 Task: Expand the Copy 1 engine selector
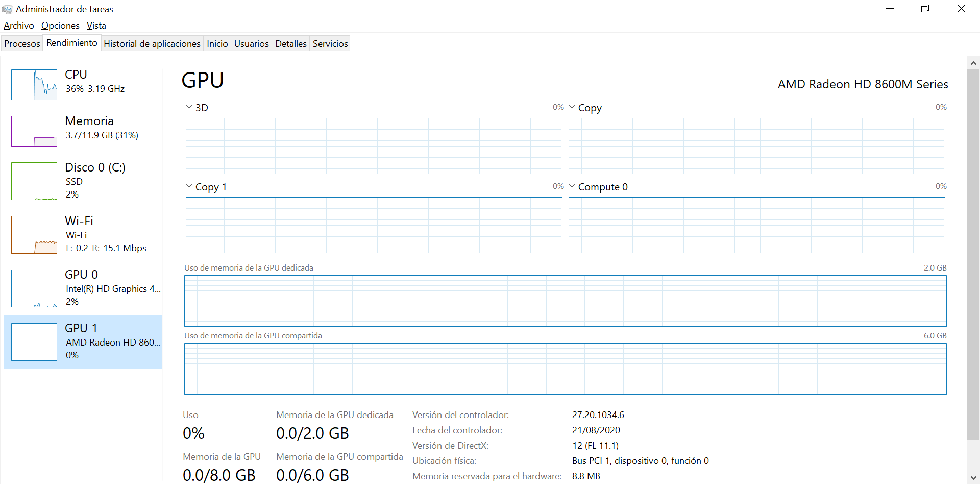coord(189,186)
